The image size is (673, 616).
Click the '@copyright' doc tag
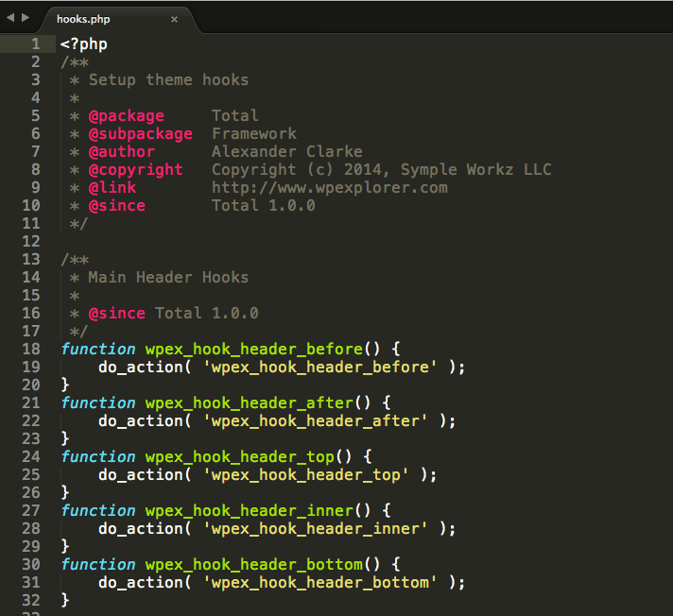tap(135, 170)
